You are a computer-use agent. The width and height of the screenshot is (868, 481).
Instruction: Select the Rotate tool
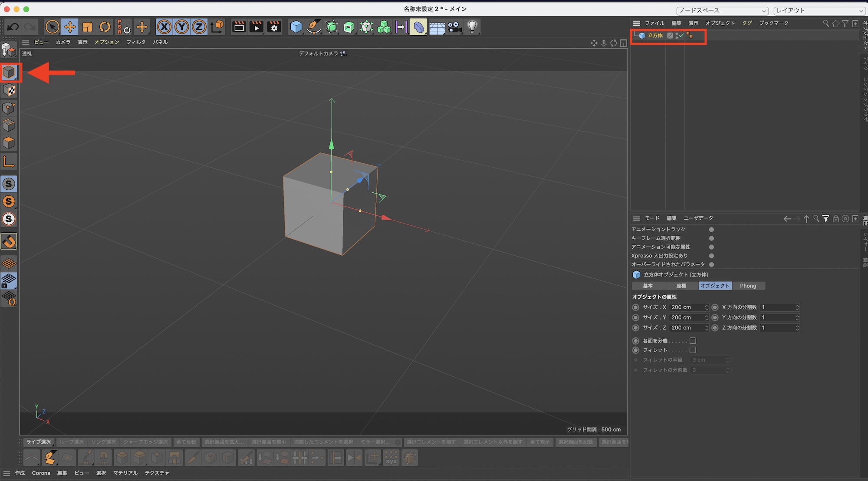point(105,27)
